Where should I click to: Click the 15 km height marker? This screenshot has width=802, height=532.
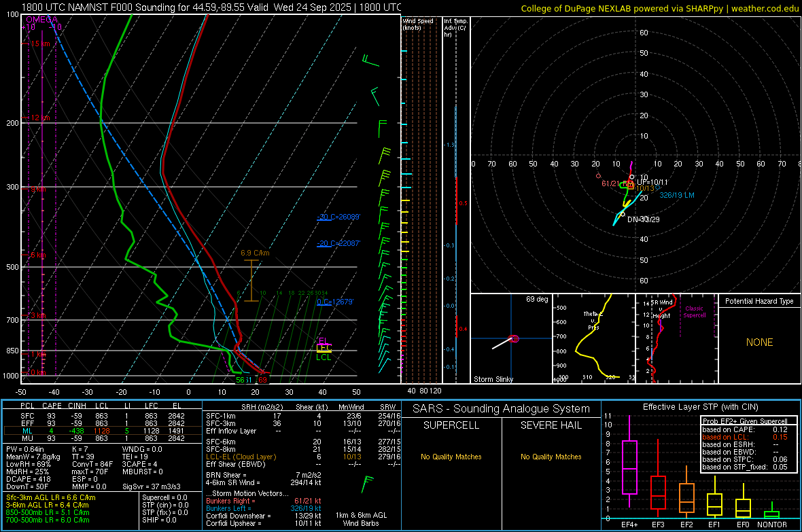coord(40,43)
